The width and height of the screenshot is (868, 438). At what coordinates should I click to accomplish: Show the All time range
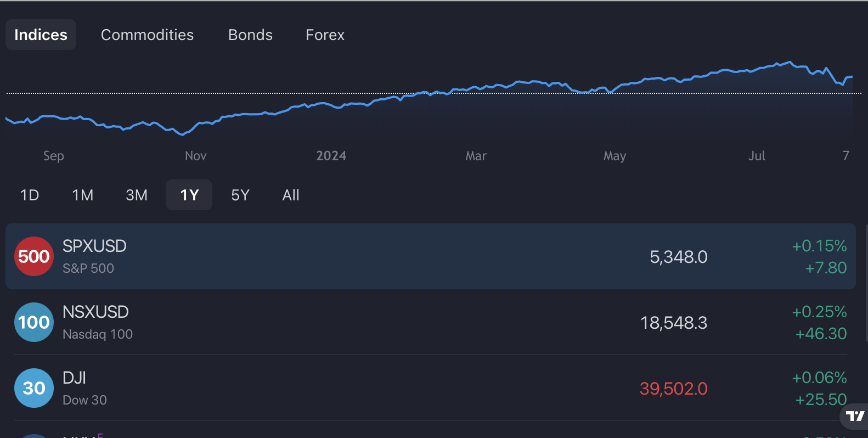[291, 195]
